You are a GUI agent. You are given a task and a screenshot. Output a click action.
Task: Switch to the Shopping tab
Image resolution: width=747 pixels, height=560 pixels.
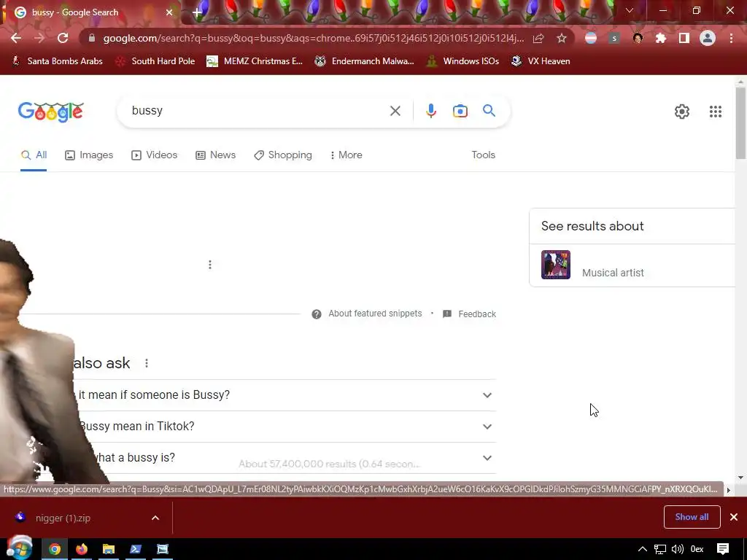pyautogui.click(x=283, y=155)
